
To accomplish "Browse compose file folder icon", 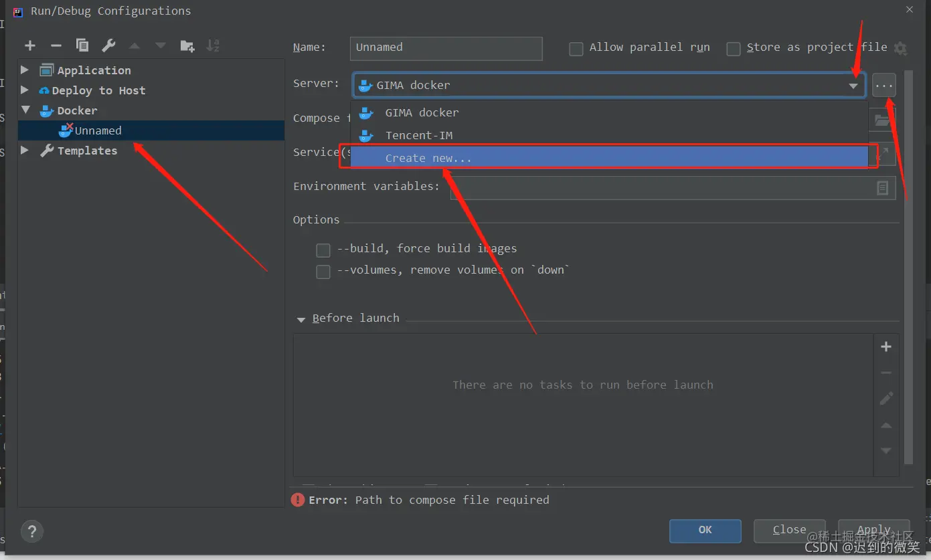I will 883,120.
